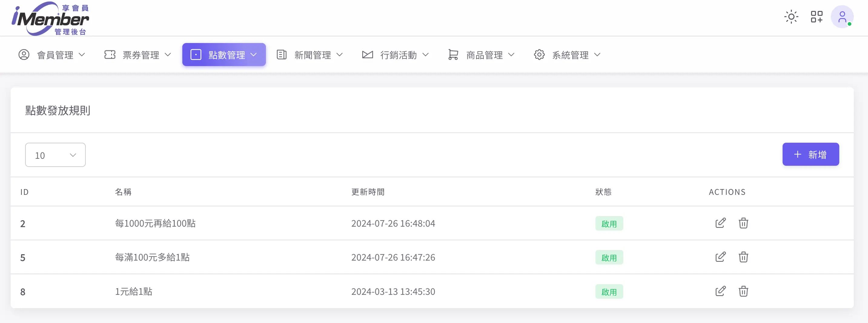The image size is (868, 323).
Task: Edit the rule 每1000元再給100點
Action: pyautogui.click(x=720, y=223)
